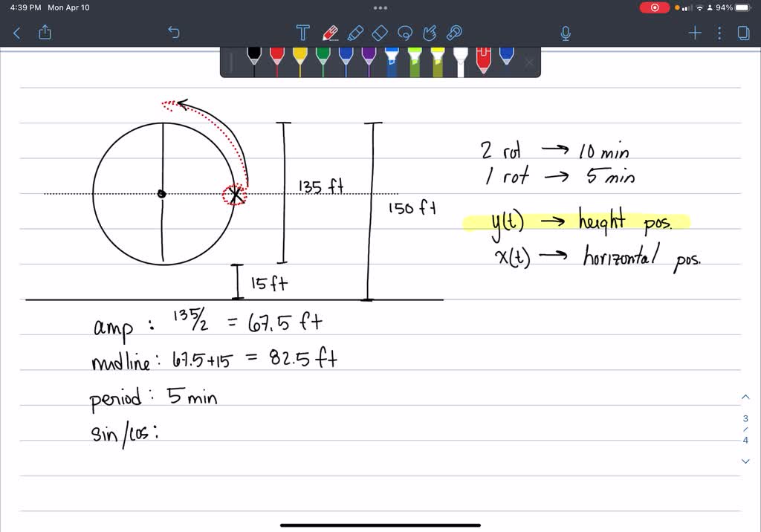Select the red Pencil writing tool

pos(330,33)
